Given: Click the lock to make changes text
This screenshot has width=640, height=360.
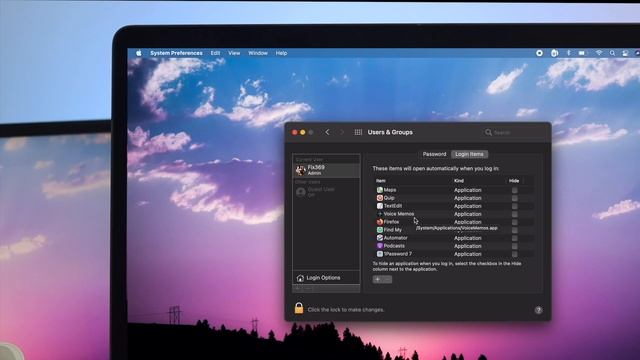Looking at the screenshot, I should point(346,310).
